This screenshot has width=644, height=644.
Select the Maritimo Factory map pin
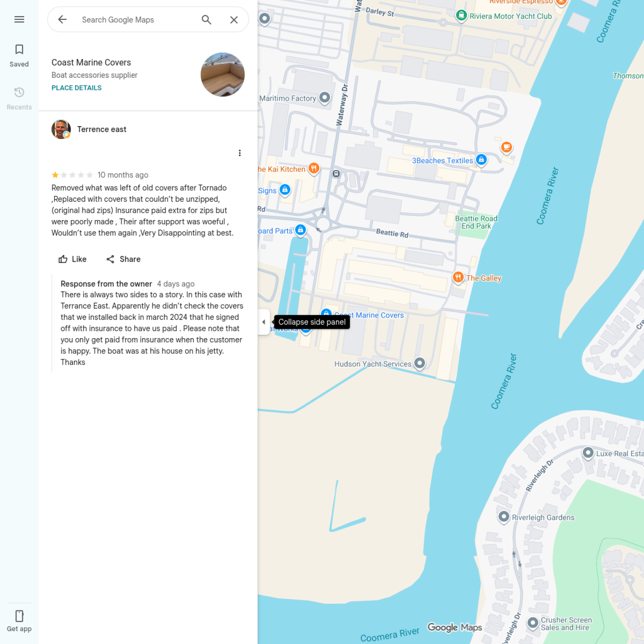click(325, 97)
